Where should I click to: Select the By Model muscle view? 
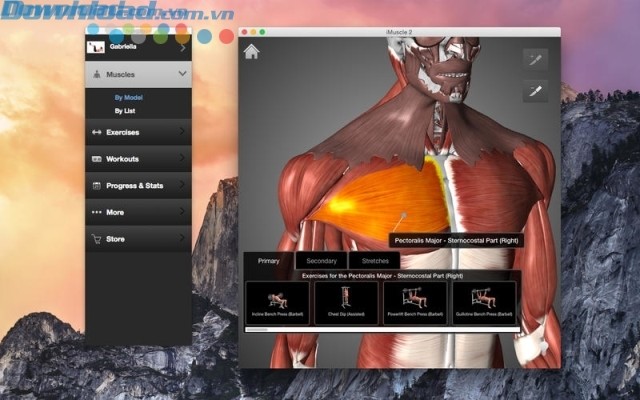(x=129, y=98)
